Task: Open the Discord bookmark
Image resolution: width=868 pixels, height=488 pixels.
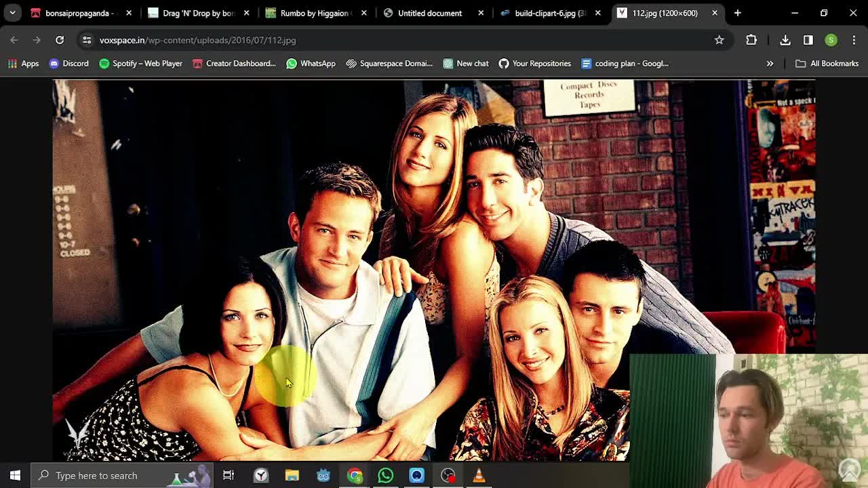Action: coord(68,63)
